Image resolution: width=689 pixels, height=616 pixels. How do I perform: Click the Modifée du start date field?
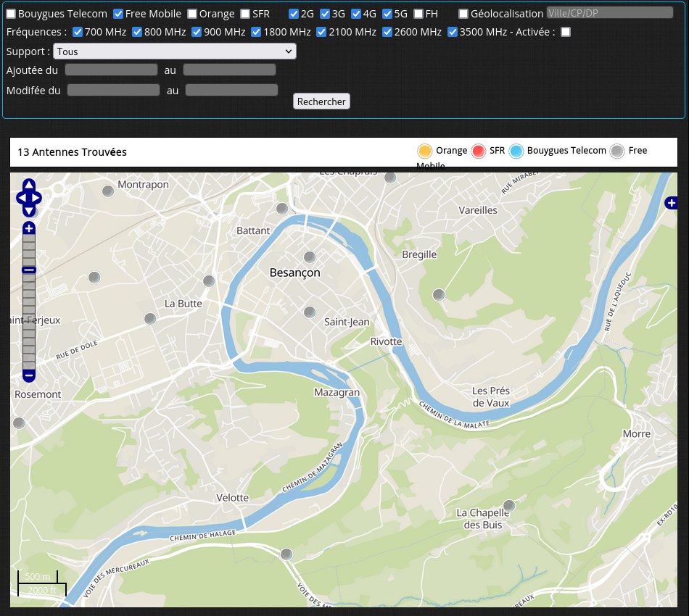[113, 90]
